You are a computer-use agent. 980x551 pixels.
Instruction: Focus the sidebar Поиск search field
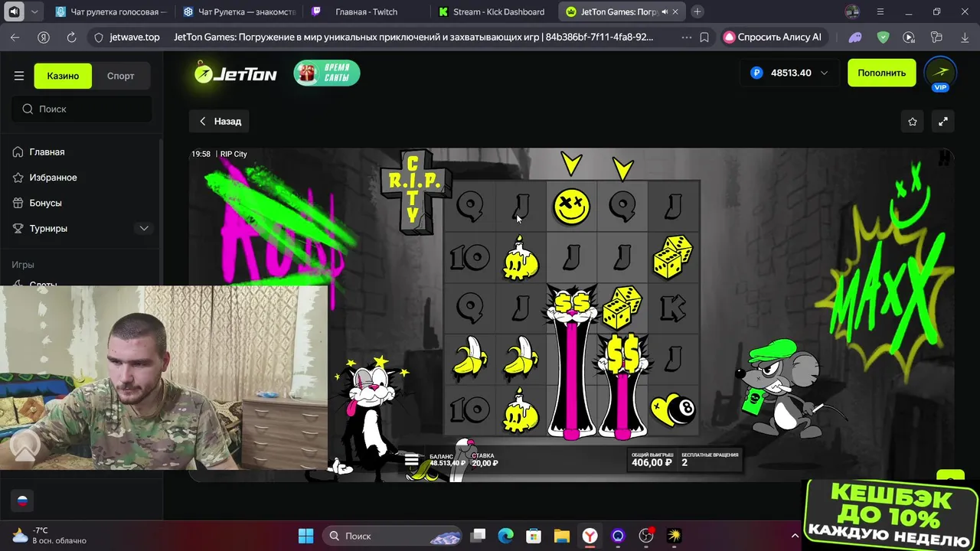[82, 109]
